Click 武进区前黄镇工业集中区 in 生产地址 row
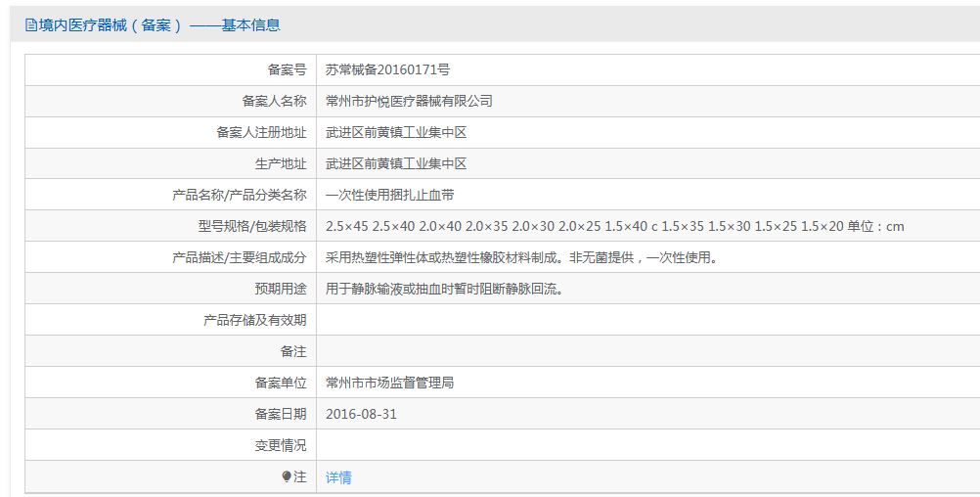 (x=396, y=163)
